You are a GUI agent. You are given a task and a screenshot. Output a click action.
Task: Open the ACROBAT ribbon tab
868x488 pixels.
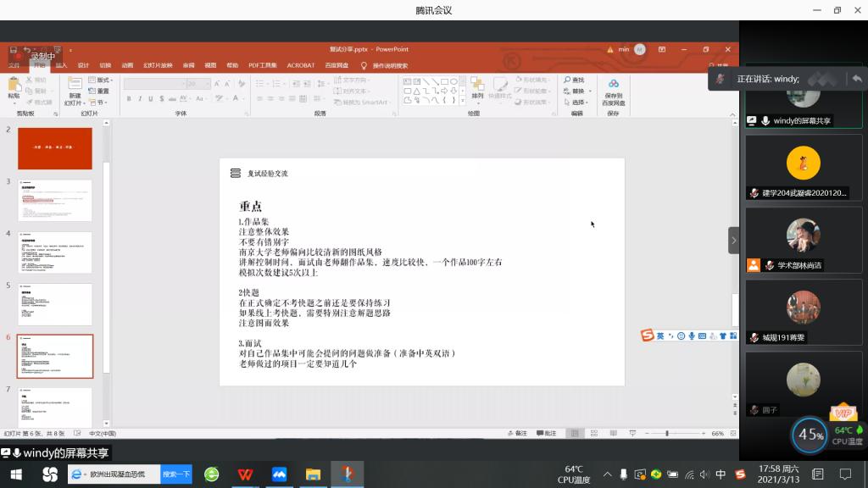300,65
